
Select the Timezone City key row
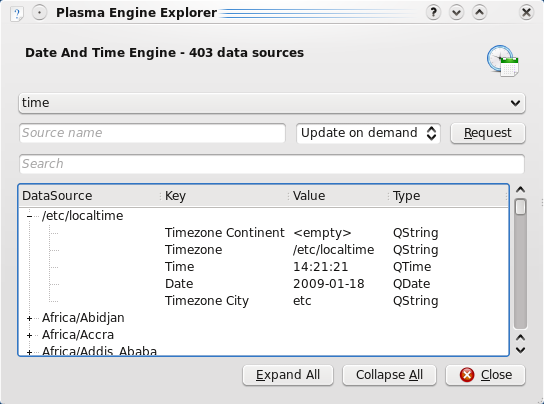tap(207, 301)
